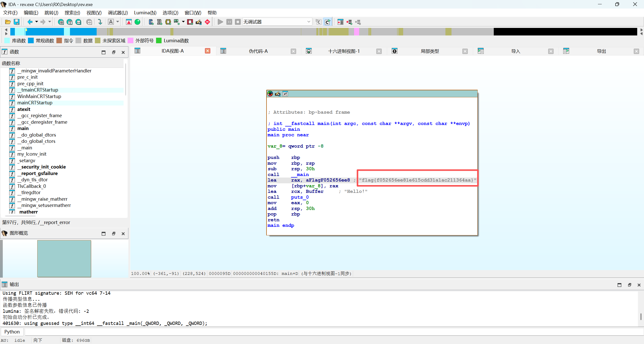Click the text search 'T' icon

[x=70, y=22]
